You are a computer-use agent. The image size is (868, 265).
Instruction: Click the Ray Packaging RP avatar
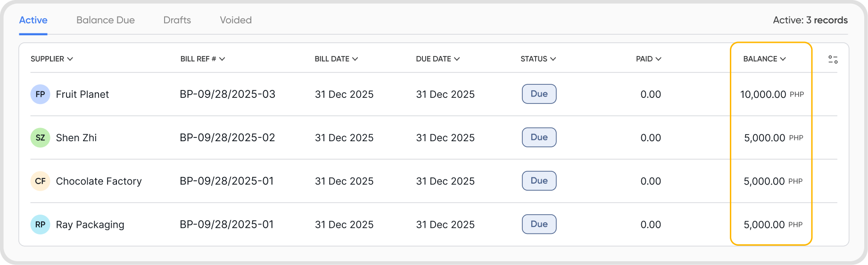pos(40,225)
